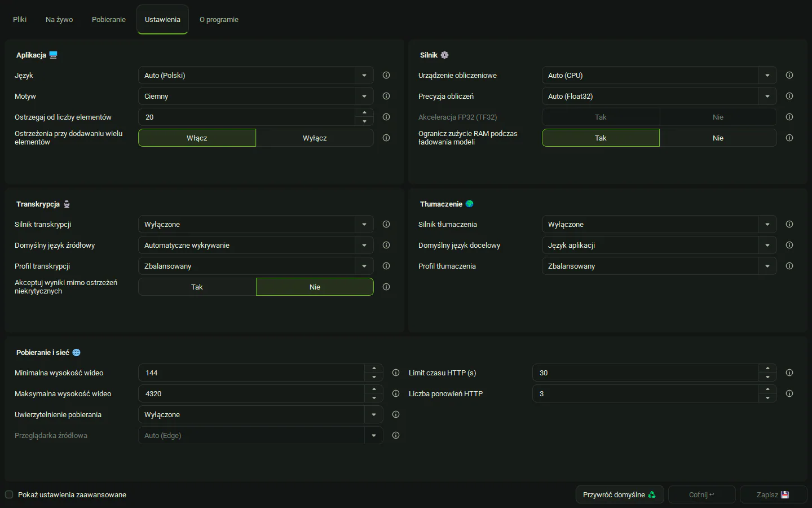Go to the Pobieranie tab
This screenshot has width=812, height=508.
pos(109,19)
